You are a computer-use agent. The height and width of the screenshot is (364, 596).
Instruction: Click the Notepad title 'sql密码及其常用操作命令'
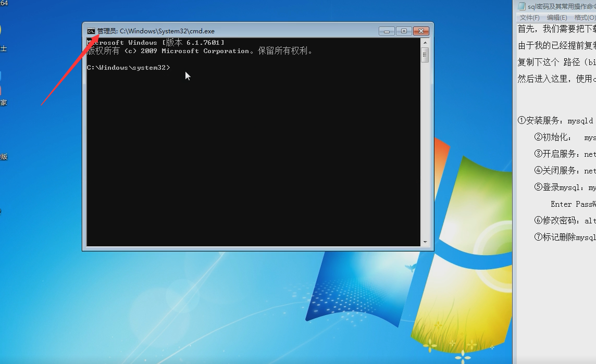tap(562, 6)
